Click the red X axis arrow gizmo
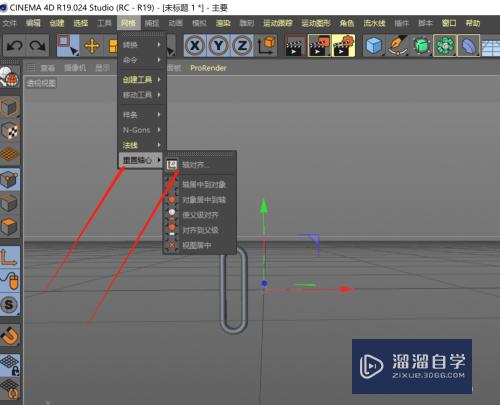The image size is (500, 405). tap(345, 289)
